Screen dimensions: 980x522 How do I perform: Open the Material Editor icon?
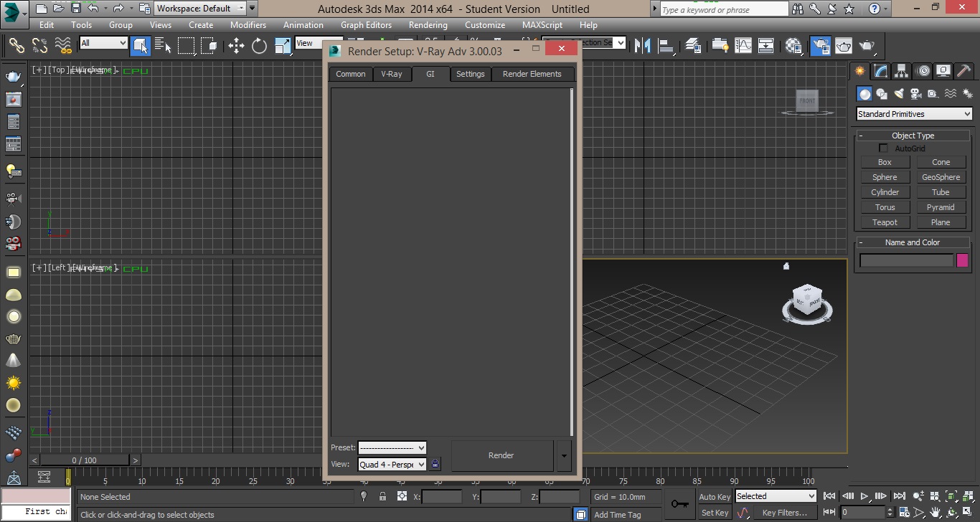[793, 46]
